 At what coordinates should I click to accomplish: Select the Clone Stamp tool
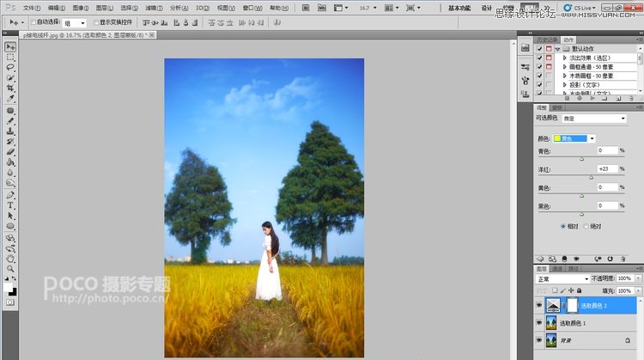(10, 131)
